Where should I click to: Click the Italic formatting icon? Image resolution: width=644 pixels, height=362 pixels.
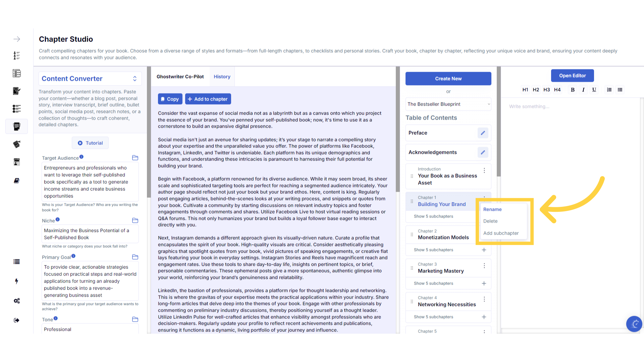583,90
